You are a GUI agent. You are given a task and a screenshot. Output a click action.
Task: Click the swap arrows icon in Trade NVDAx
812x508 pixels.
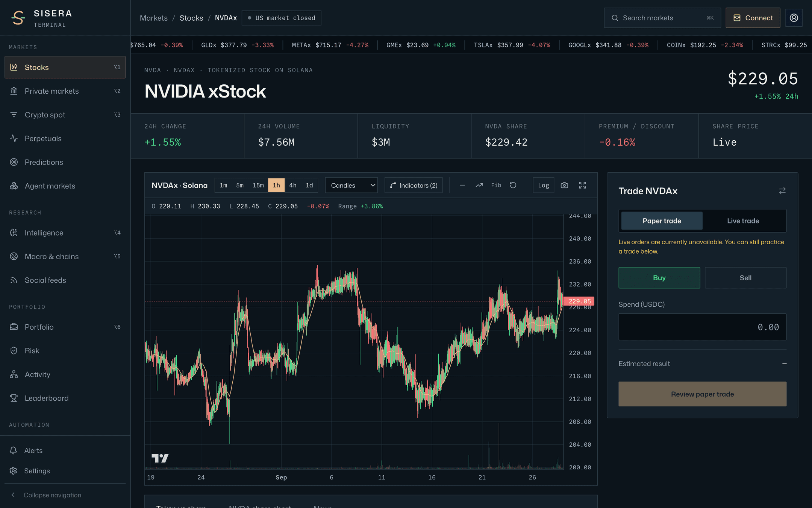tap(782, 191)
